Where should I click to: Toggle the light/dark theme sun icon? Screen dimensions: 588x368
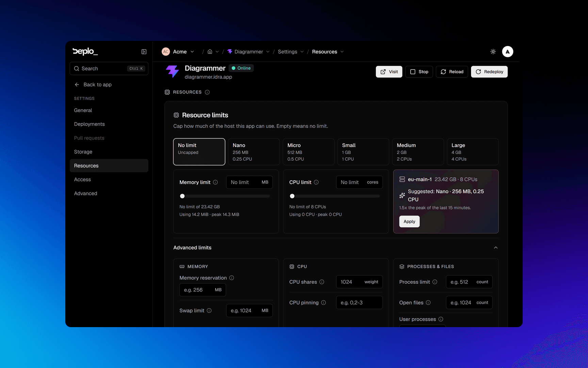tap(493, 52)
